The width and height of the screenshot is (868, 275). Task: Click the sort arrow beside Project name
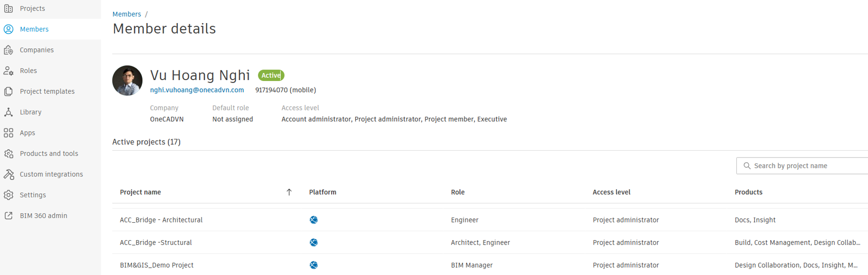tap(289, 192)
